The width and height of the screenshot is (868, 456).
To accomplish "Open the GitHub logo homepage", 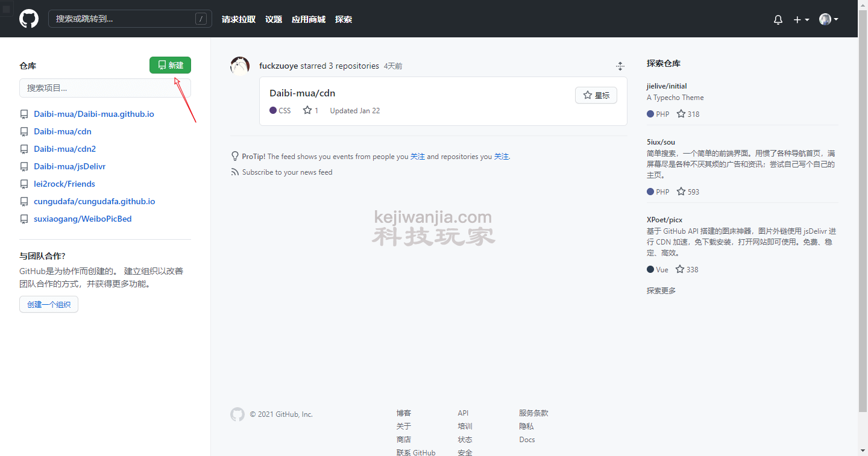I will (29, 19).
